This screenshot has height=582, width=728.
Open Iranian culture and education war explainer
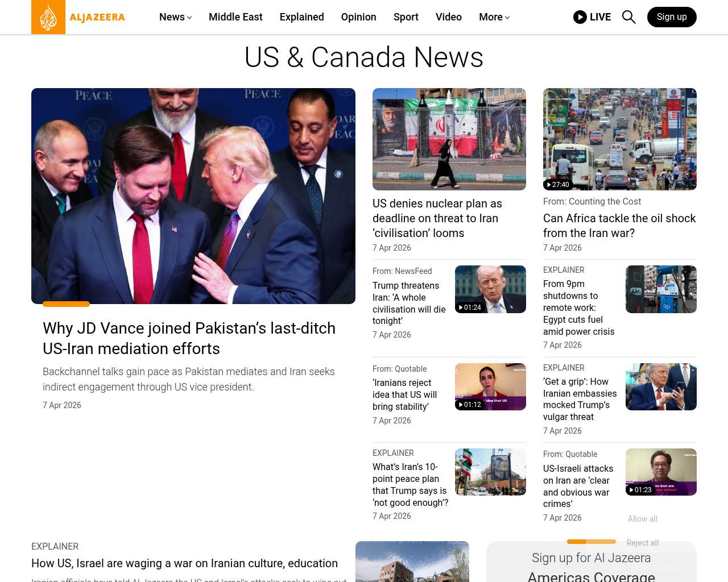point(185,563)
